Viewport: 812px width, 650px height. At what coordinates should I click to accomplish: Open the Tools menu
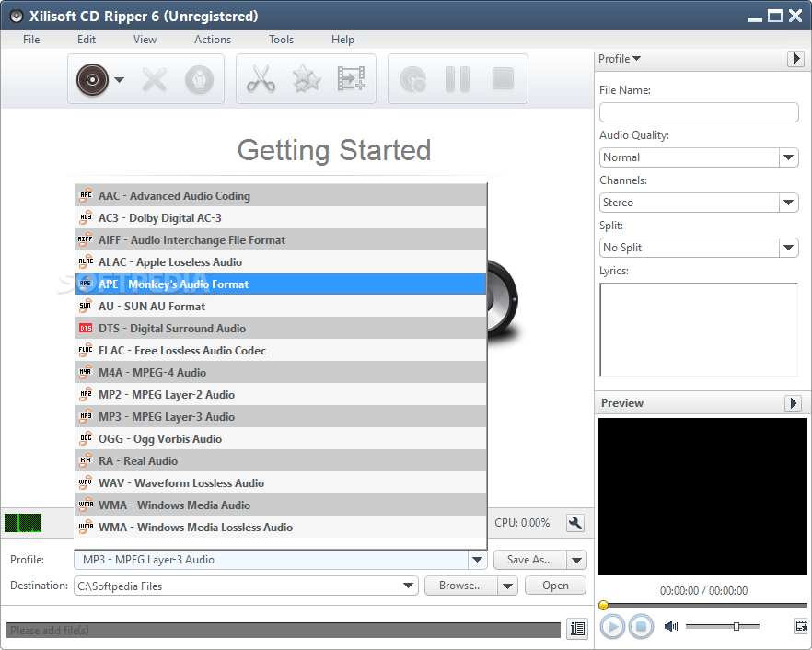pos(281,40)
